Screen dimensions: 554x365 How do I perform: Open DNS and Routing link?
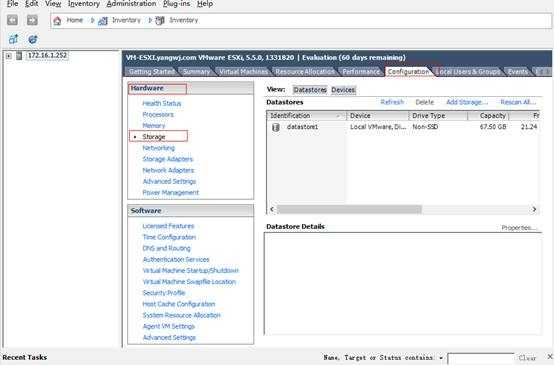166,248
